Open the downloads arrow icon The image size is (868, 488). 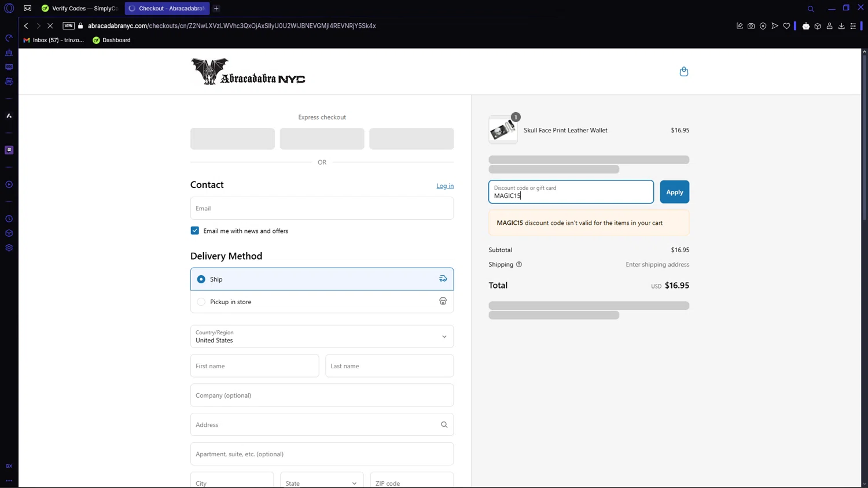click(x=841, y=26)
